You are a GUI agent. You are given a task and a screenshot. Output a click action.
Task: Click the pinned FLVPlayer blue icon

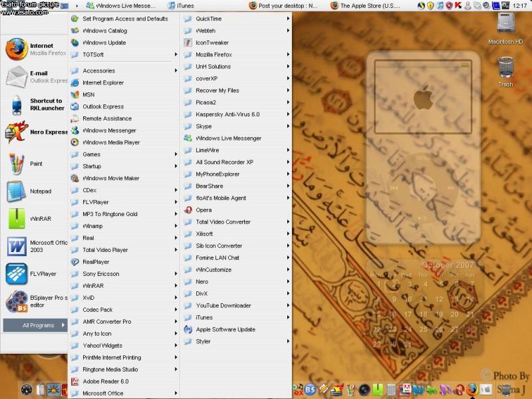[x=16, y=274]
